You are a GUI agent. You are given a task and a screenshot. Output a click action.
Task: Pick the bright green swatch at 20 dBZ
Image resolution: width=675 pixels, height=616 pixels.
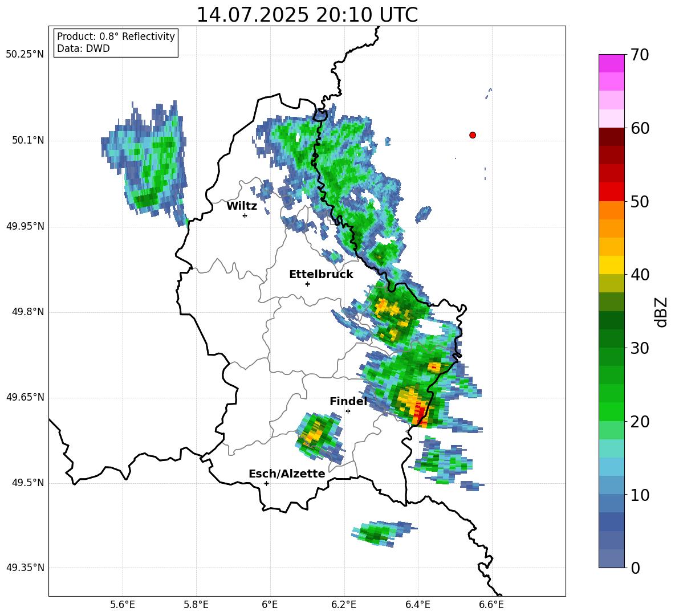(x=611, y=412)
